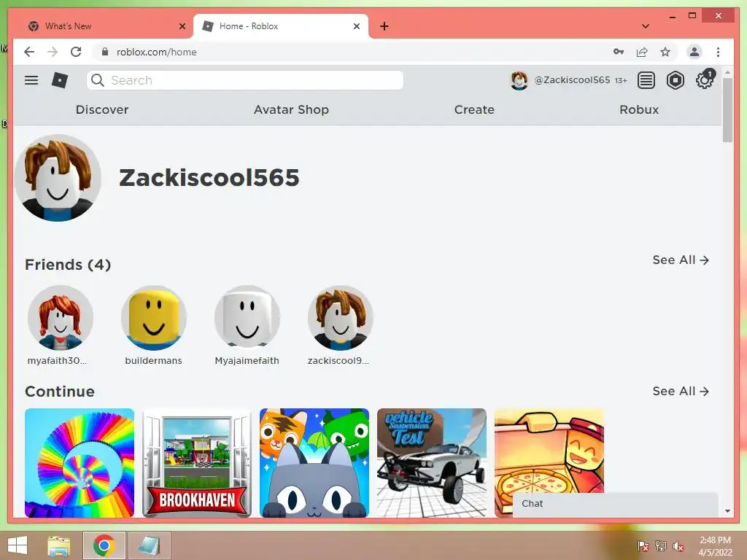Open the cat pets game thumbnail

pos(314,463)
